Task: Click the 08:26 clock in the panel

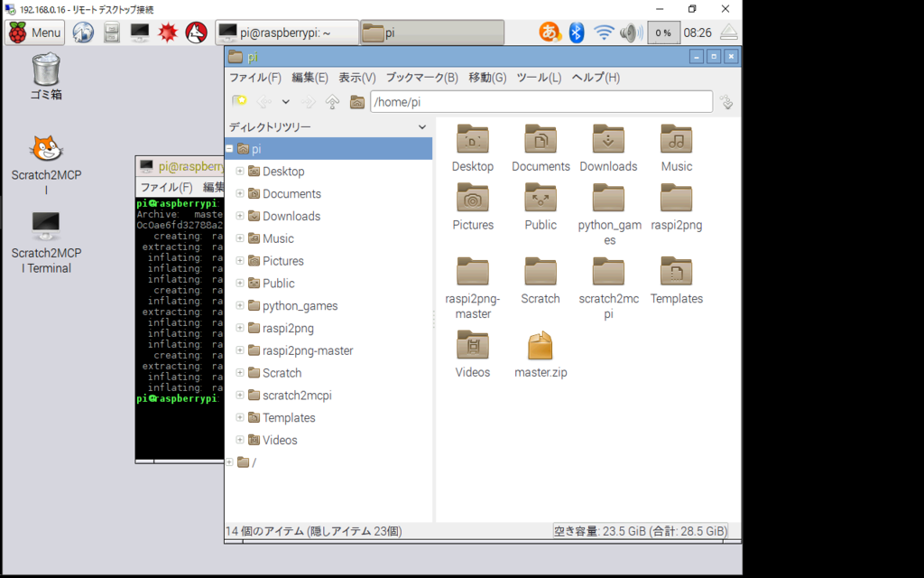Action: [x=698, y=33]
